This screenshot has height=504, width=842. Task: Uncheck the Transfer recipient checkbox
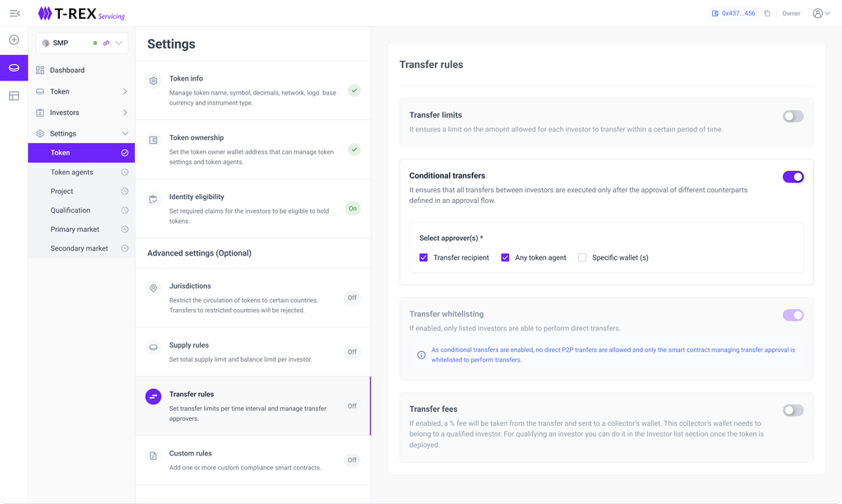[423, 257]
